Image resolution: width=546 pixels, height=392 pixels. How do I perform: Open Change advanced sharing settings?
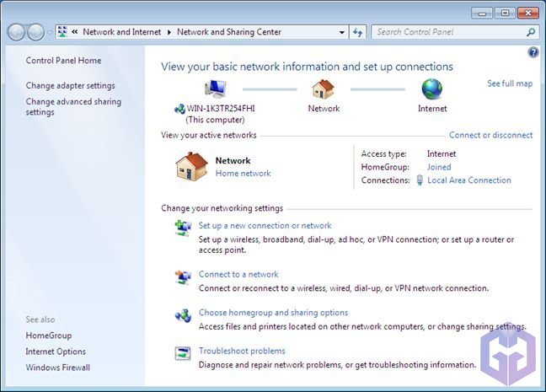[73, 106]
